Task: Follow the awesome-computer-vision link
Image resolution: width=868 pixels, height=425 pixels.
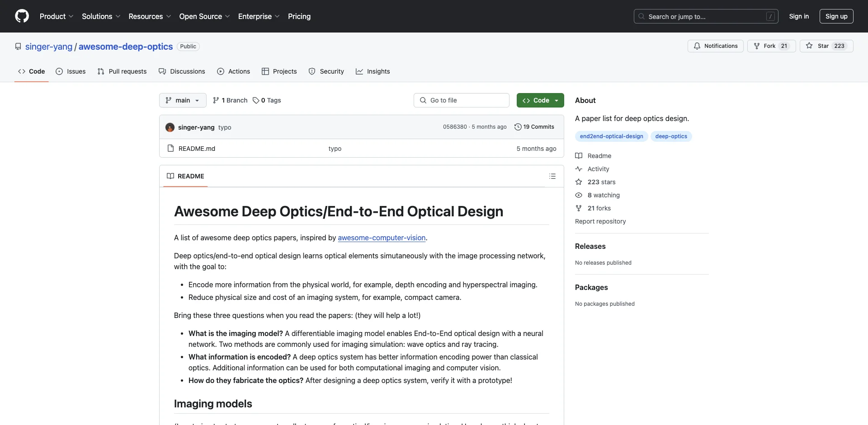Action: [x=382, y=238]
